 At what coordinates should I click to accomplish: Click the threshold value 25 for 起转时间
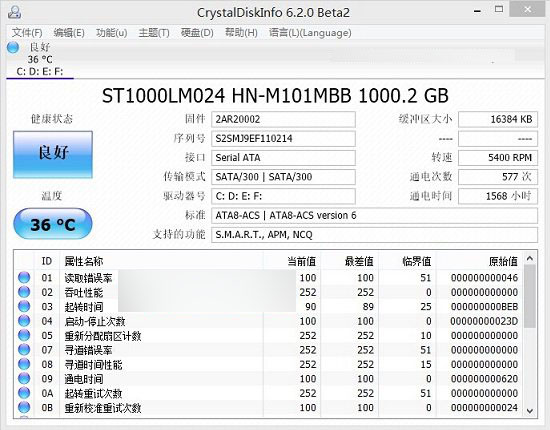pyautogui.click(x=426, y=307)
